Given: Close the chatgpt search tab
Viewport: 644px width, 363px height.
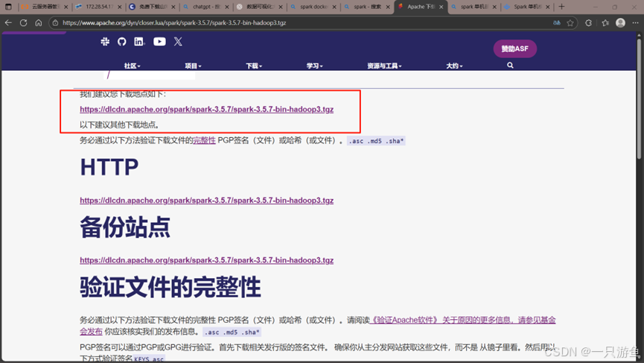Looking at the screenshot, I should pos(227,7).
